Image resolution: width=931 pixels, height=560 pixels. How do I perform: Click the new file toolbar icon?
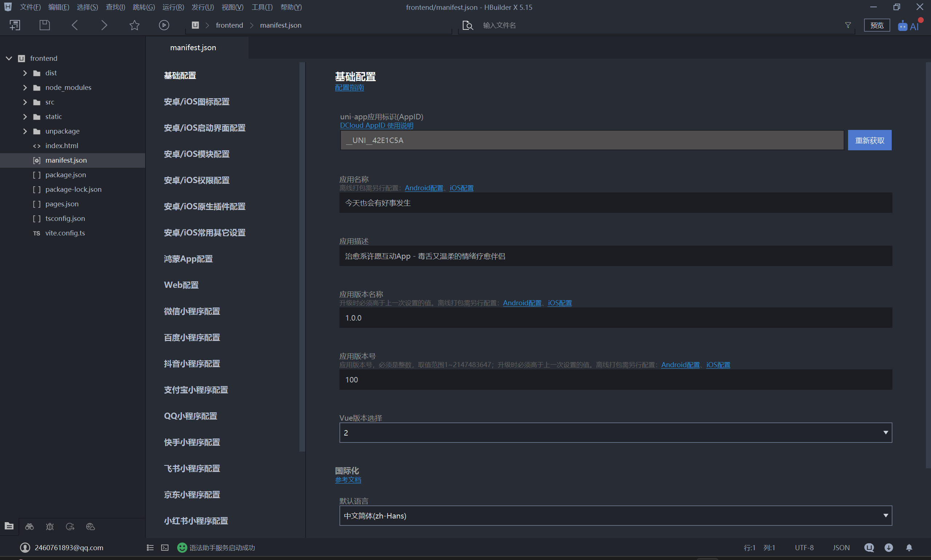[x=15, y=25]
